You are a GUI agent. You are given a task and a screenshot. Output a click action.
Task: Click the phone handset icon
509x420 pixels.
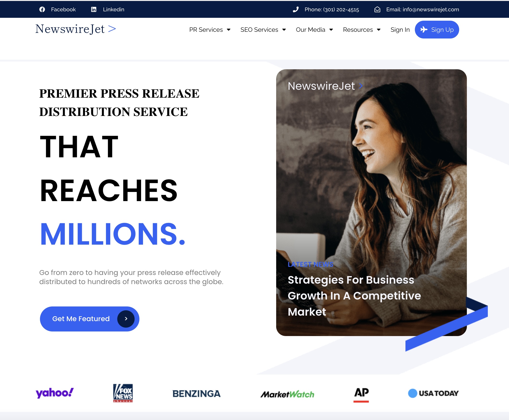296,9
